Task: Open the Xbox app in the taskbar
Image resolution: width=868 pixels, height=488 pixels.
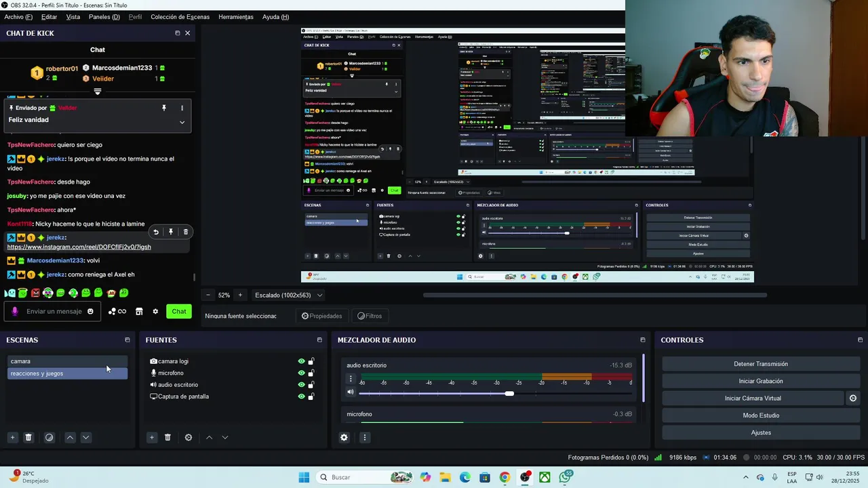Action: coord(545,477)
